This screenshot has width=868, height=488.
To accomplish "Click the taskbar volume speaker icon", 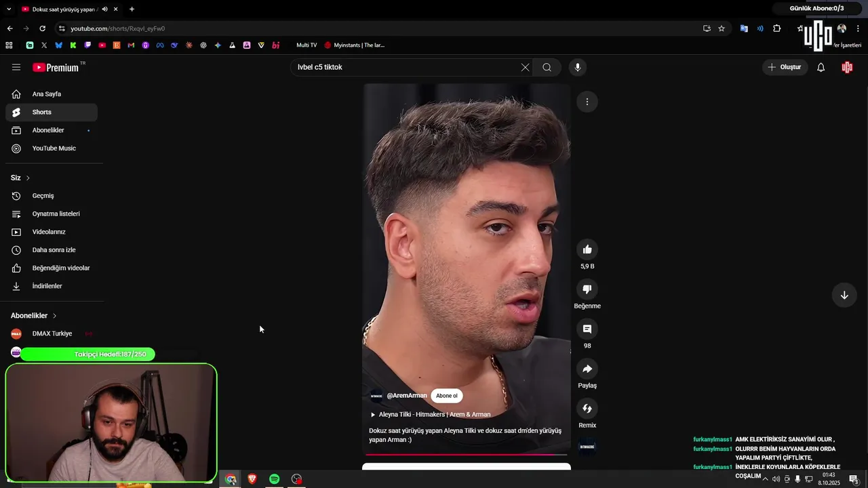I will click(776, 479).
